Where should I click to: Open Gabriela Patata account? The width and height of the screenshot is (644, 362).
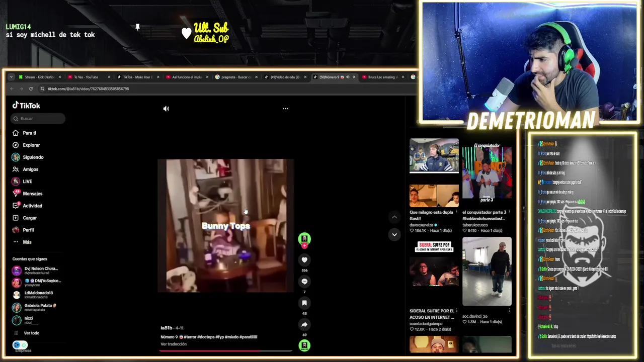[x=34, y=307]
